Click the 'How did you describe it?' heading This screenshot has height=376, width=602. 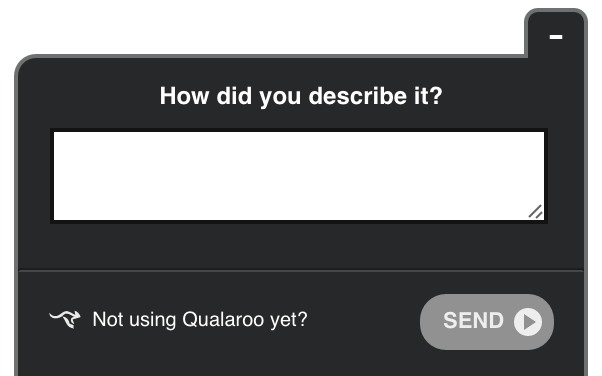pyautogui.click(x=301, y=96)
